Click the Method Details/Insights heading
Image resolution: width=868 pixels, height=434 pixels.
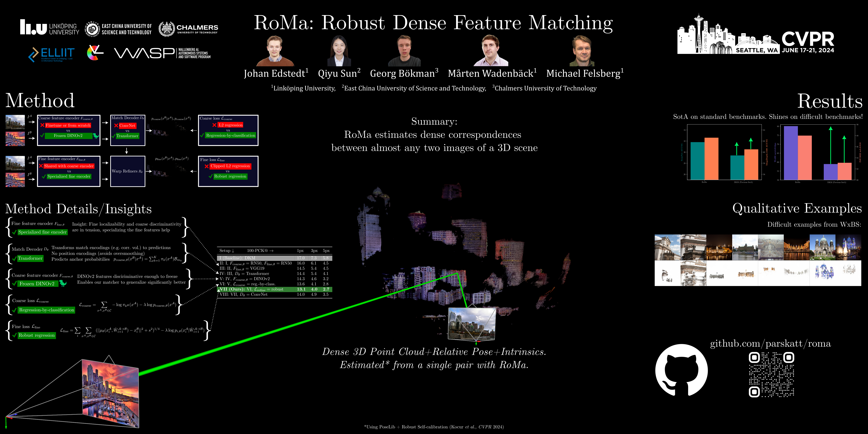pos(78,209)
